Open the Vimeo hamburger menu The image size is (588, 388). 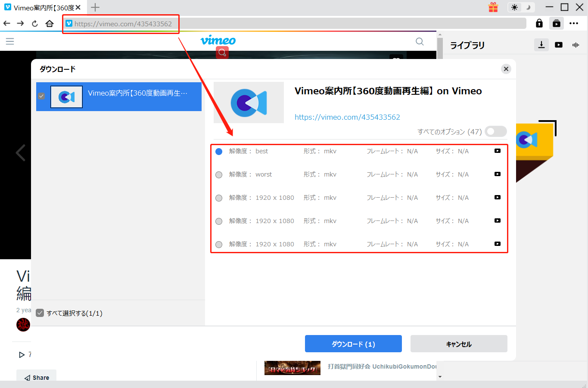click(x=10, y=41)
